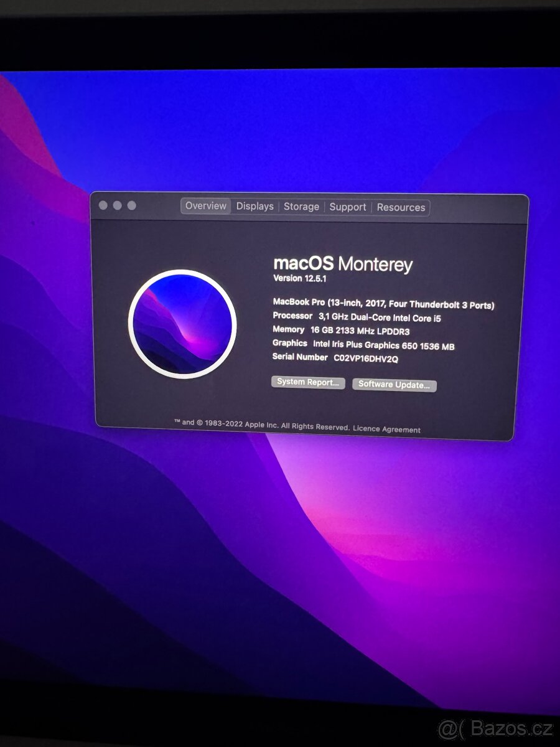
Task: Select graphics value Intel Iris Plus Graphics 650
Action: point(384,345)
